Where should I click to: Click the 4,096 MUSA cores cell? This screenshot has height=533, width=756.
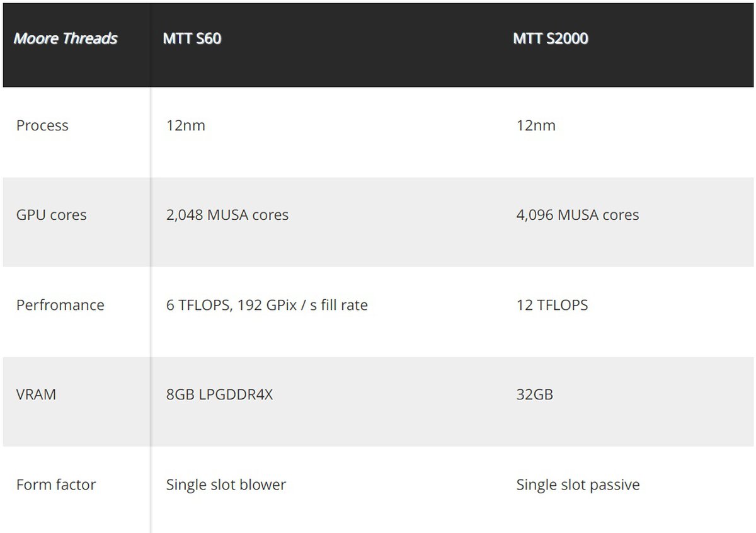[x=578, y=215]
